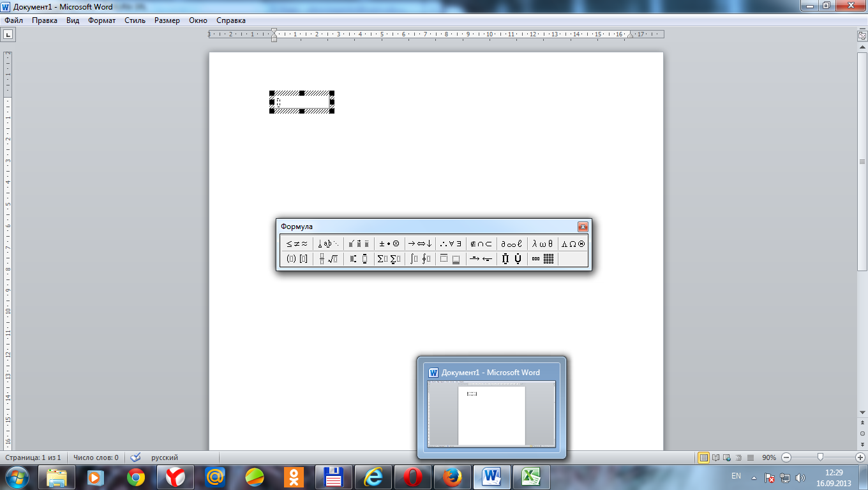The image size is (868, 490).
Task: Open miscellaneous symbols palette (∂ ∞ ℓ)
Action: click(x=512, y=243)
